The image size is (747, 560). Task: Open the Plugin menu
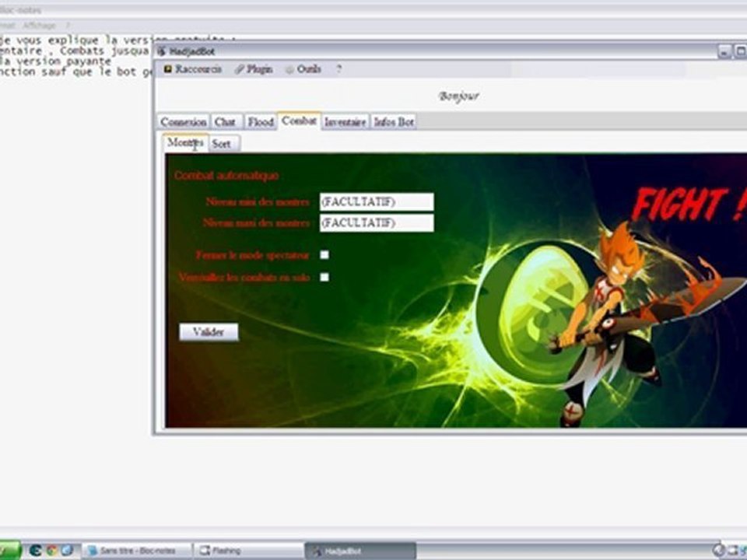tap(254, 69)
